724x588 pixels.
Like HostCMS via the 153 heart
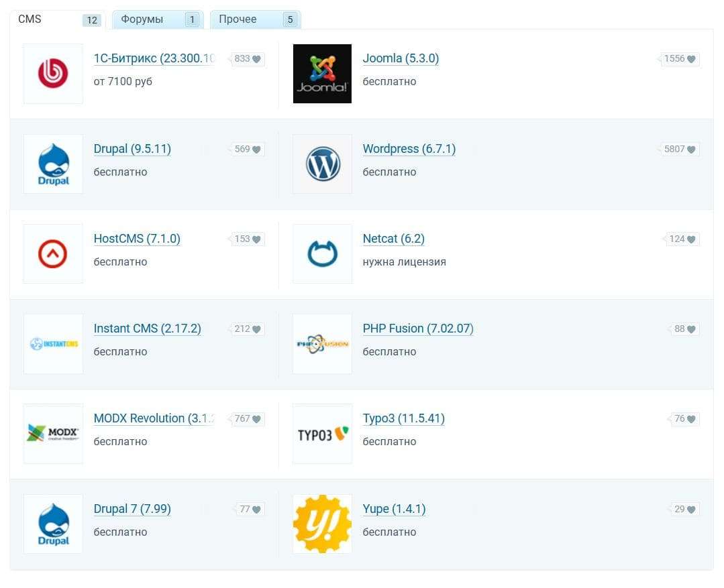pyautogui.click(x=256, y=239)
